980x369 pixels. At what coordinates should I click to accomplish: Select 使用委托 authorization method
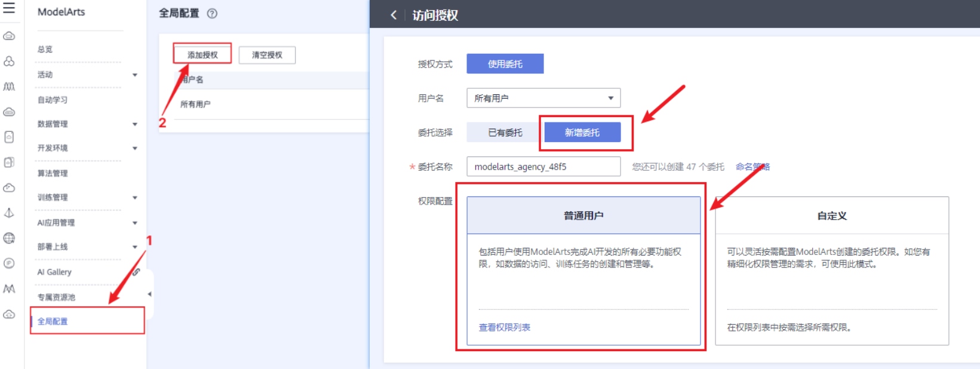tap(505, 64)
